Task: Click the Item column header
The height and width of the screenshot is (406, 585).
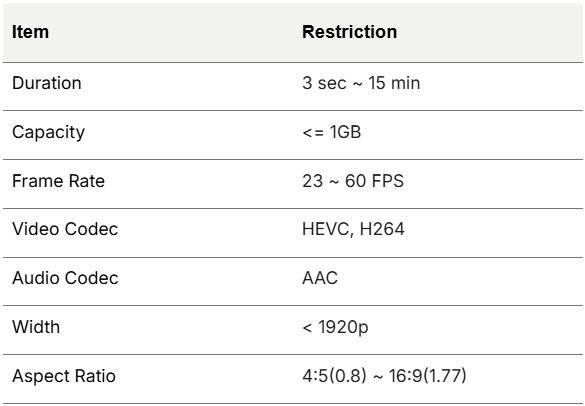Action: (30, 32)
